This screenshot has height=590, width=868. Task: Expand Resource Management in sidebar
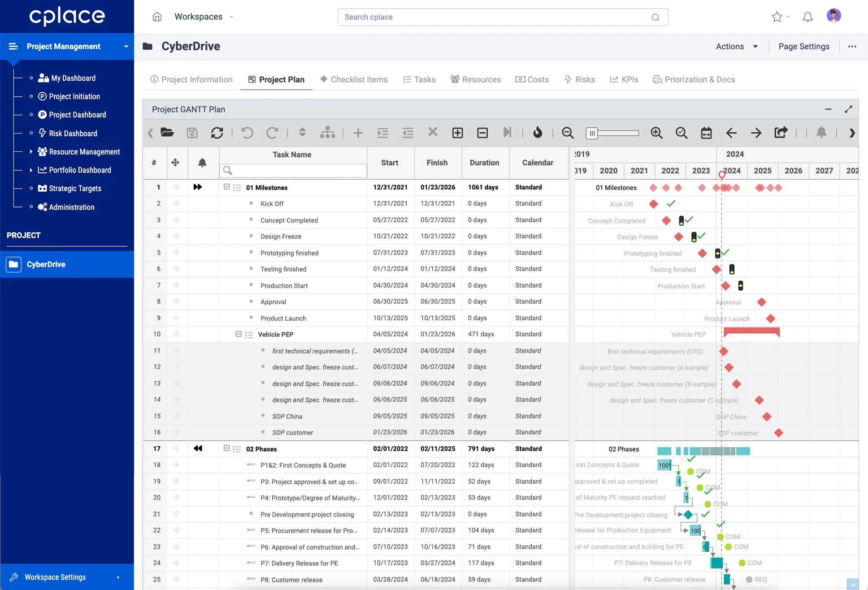(x=31, y=151)
